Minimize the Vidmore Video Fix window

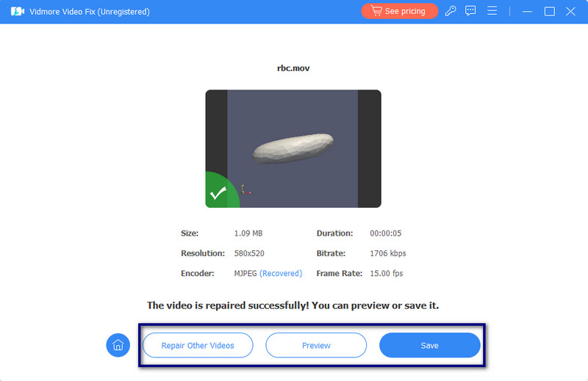coord(526,12)
